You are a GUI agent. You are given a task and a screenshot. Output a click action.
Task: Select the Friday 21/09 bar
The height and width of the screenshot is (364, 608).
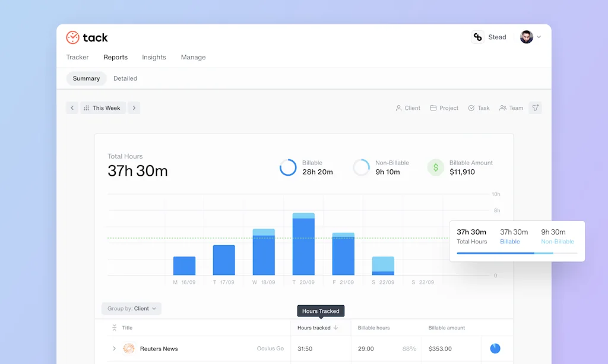coord(343,254)
